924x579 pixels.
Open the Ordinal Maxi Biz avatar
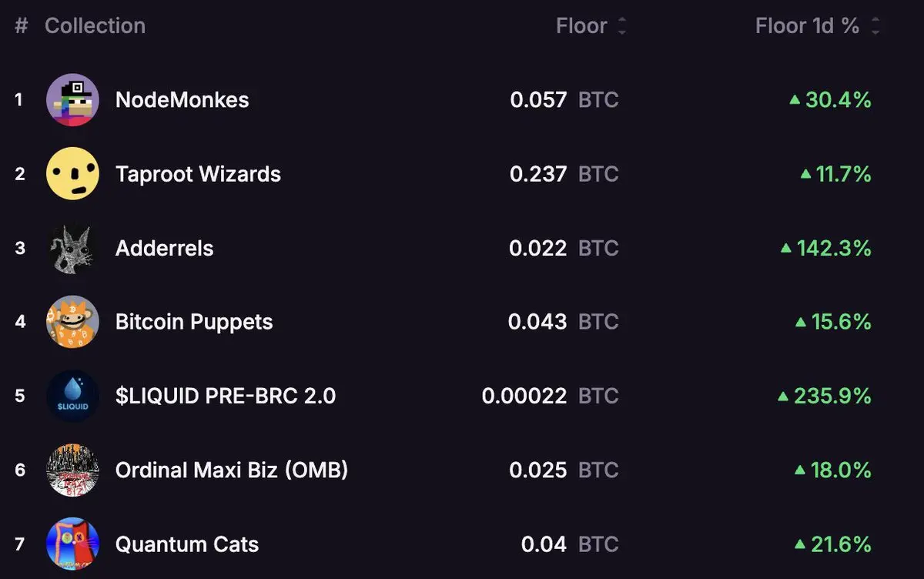pyautogui.click(x=72, y=470)
